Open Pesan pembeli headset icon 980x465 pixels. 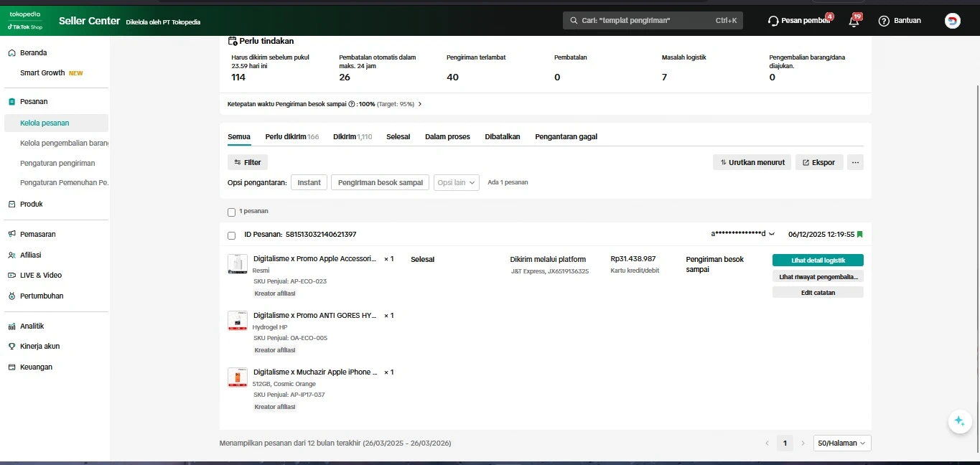tap(773, 21)
